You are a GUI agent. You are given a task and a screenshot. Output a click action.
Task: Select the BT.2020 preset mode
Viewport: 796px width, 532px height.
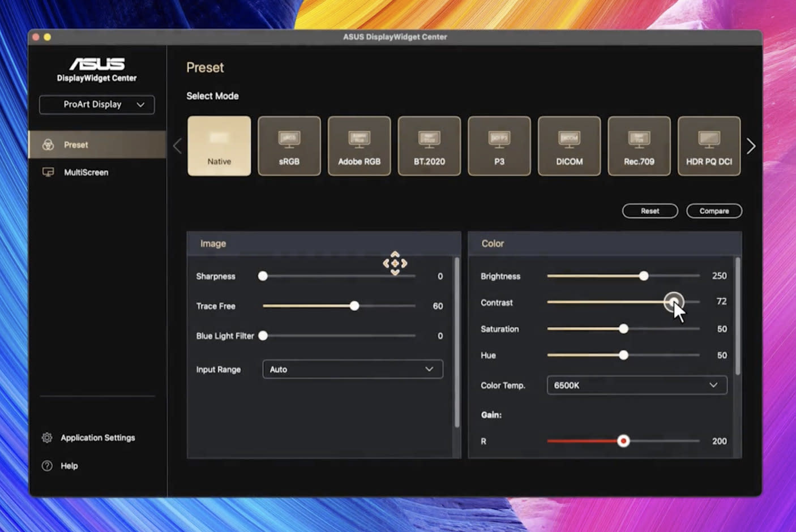(429, 146)
